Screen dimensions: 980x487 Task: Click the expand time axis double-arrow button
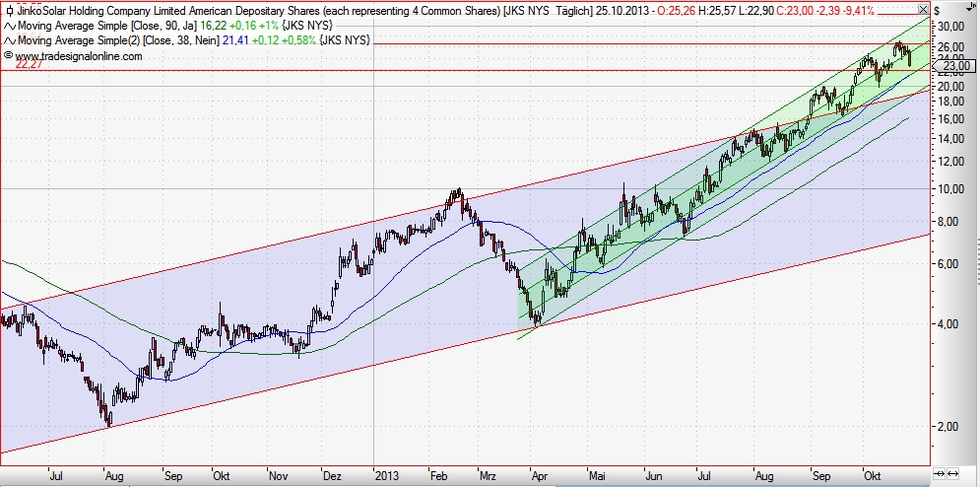953,473
